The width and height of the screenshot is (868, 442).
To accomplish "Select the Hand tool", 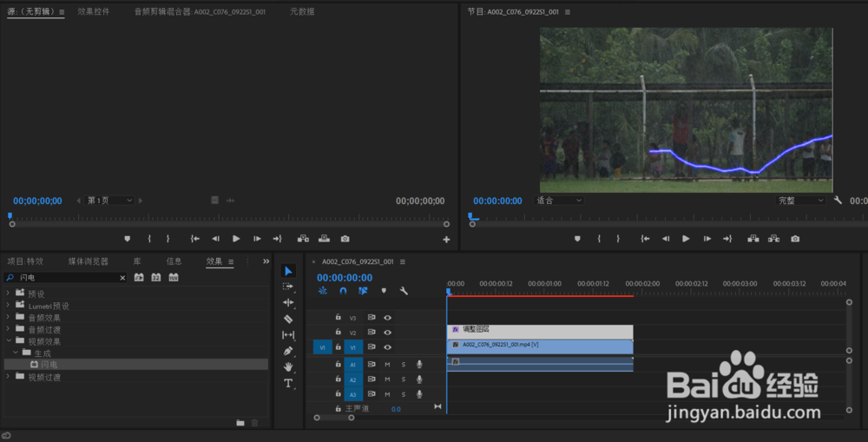I will [288, 366].
